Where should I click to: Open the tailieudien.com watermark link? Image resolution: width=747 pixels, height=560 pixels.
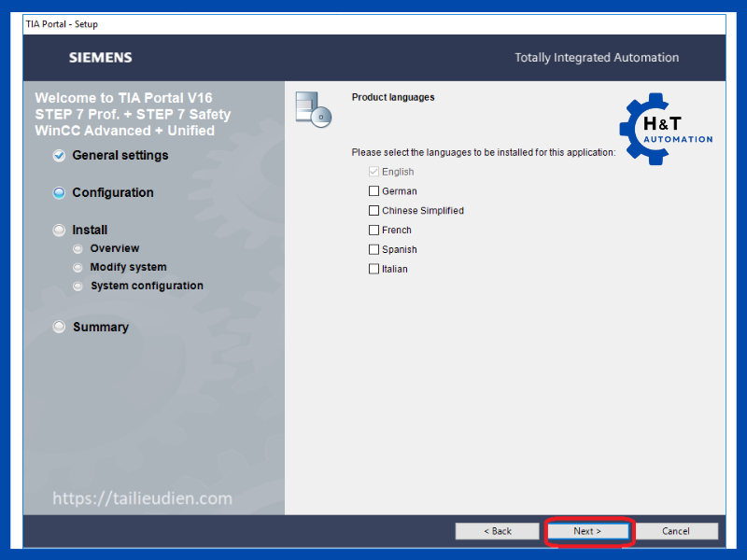click(x=142, y=498)
